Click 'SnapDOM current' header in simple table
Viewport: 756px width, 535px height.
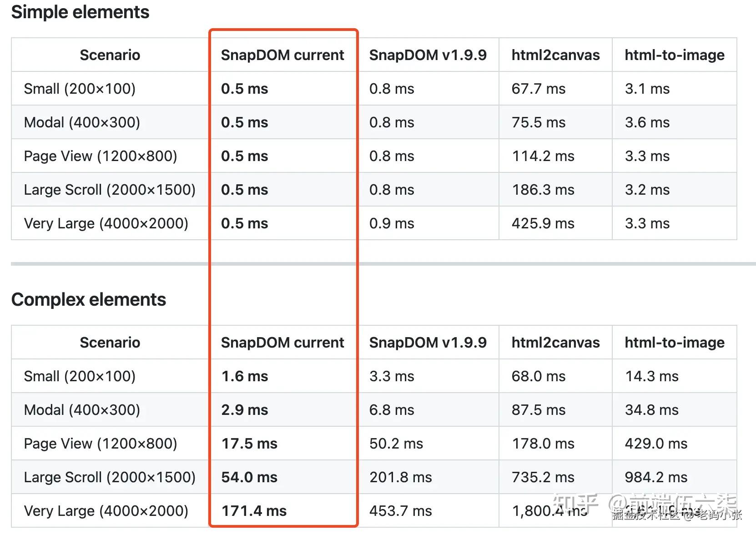click(x=282, y=55)
